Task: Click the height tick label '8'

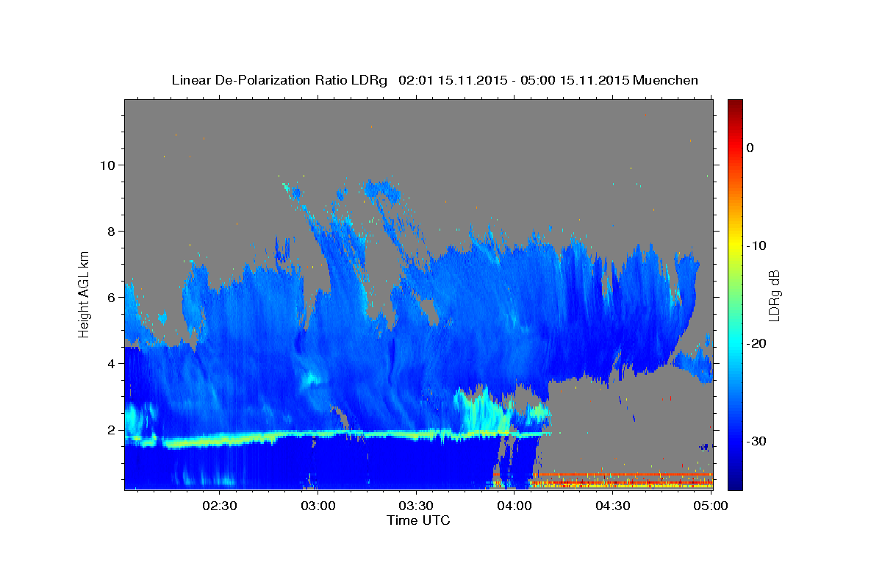Action: tap(112, 231)
